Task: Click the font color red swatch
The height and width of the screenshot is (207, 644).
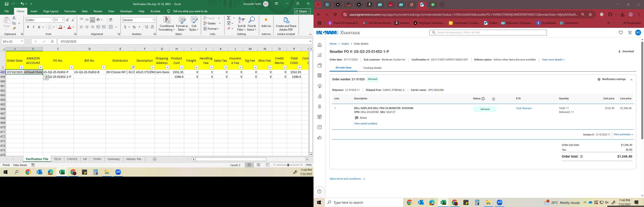Action: (70, 27)
